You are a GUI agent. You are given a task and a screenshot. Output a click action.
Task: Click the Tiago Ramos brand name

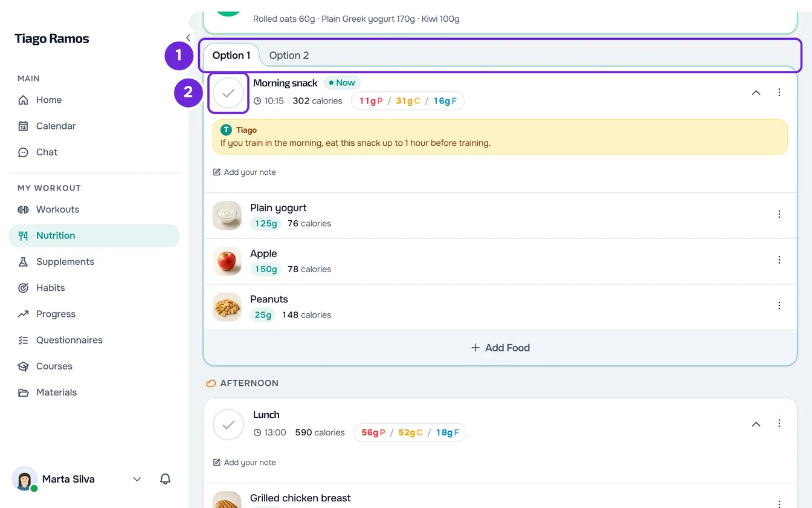click(x=52, y=39)
